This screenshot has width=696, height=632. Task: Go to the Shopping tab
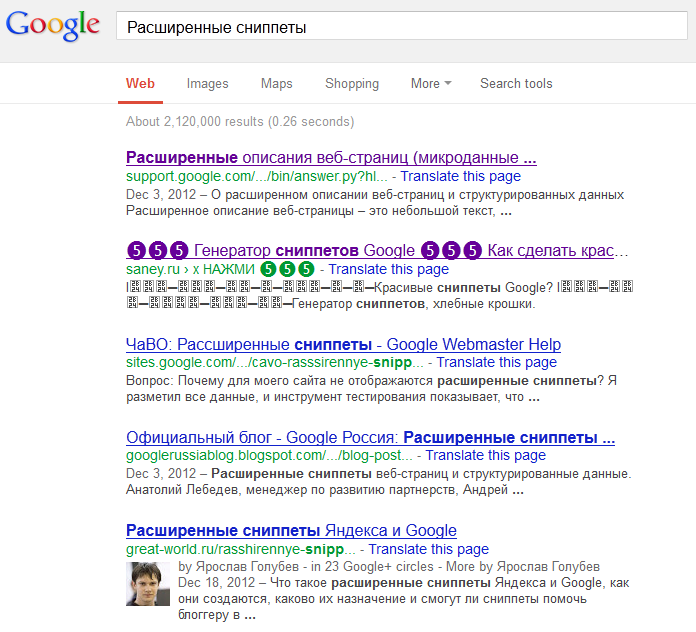click(x=352, y=83)
